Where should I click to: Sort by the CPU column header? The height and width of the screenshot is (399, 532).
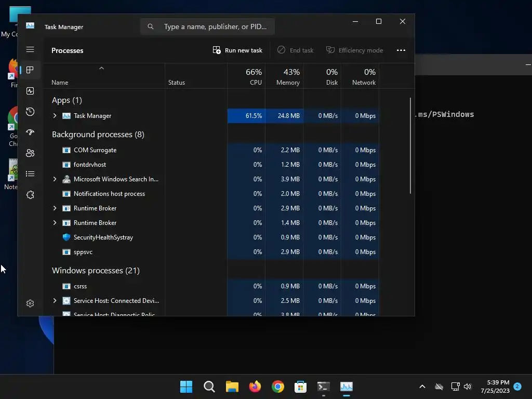pos(246,76)
